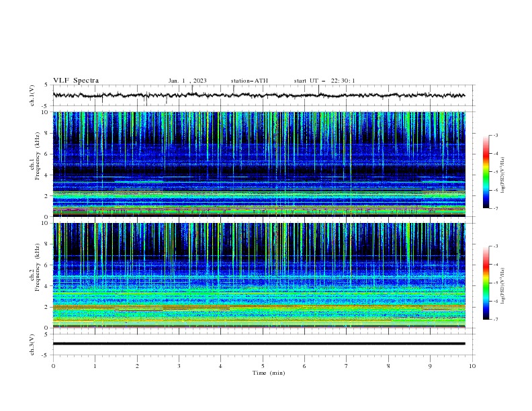
Task: Click the "ch.1(V)" waveform axis label
Action: [32, 95]
